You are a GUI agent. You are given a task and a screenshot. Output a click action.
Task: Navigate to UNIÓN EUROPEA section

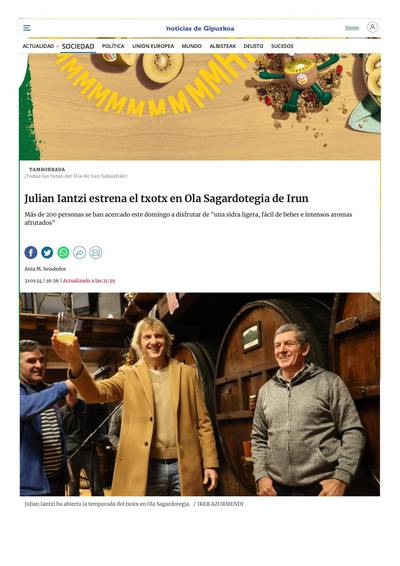point(153,46)
